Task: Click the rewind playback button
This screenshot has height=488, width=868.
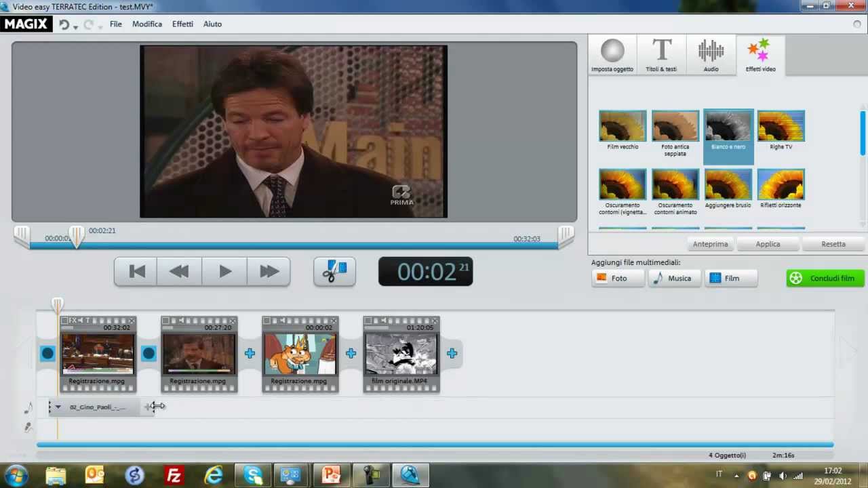Action: (179, 272)
